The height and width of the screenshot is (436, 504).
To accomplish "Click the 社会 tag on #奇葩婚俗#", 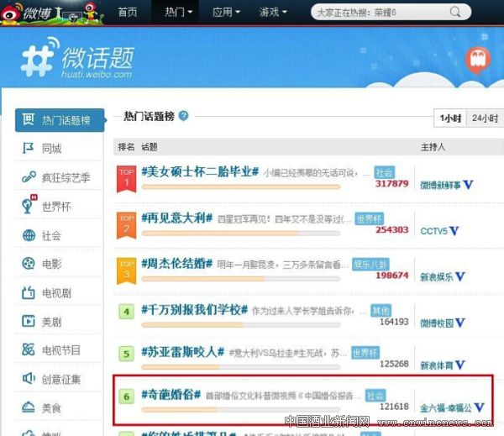I will (375, 396).
